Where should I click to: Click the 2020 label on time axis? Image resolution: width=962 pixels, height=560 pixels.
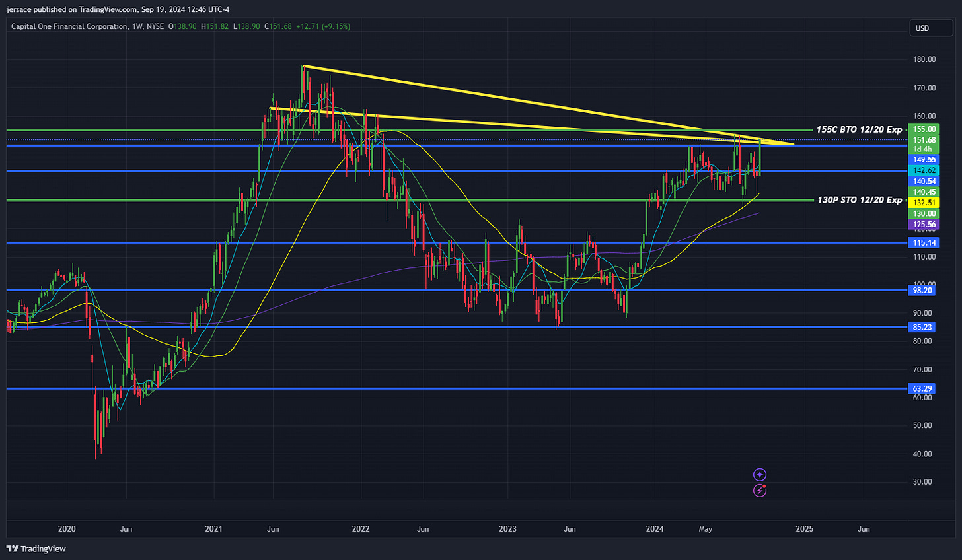tap(67, 529)
